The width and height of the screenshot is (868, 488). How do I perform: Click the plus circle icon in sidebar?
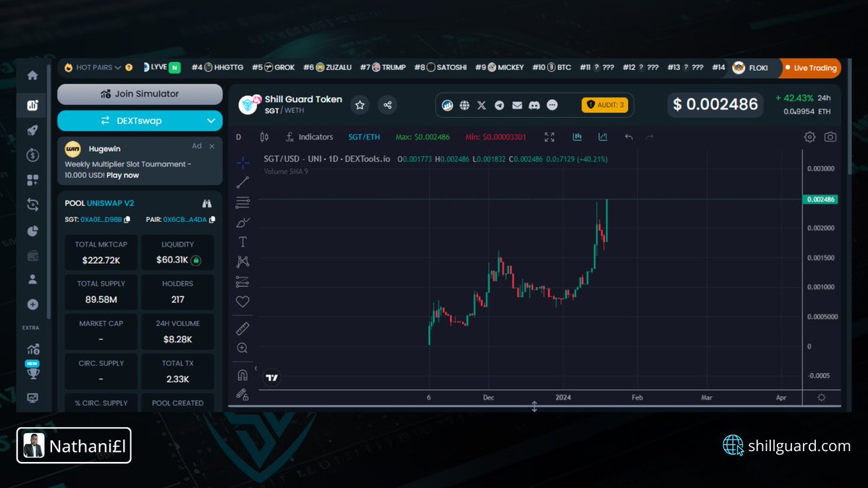coord(32,304)
